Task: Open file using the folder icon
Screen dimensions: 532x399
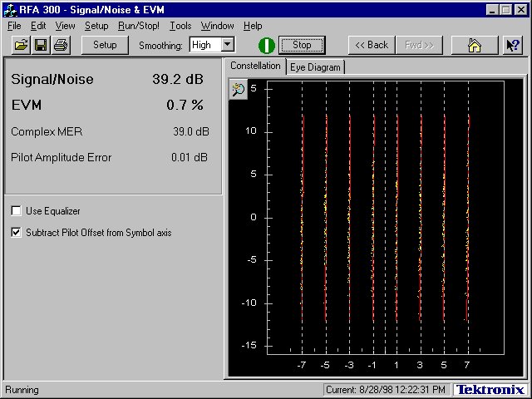Action: (x=21, y=45)
